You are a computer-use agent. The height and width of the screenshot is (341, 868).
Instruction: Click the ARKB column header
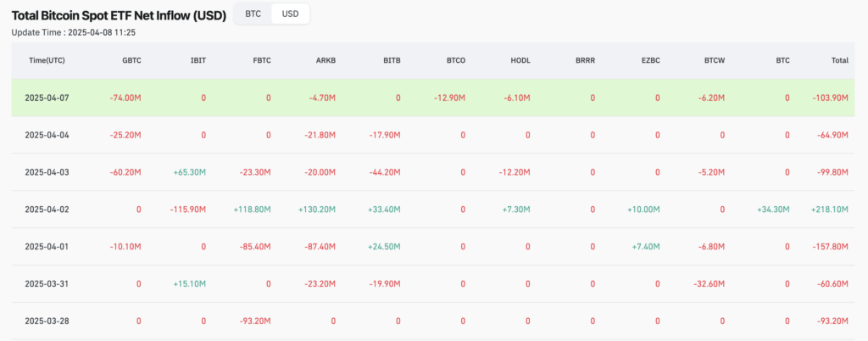click(x=325, y=61)
